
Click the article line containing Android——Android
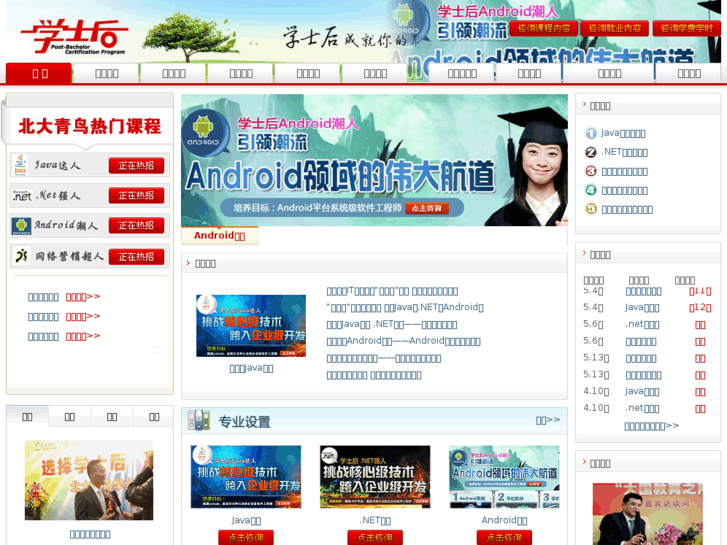click(403, 341)
